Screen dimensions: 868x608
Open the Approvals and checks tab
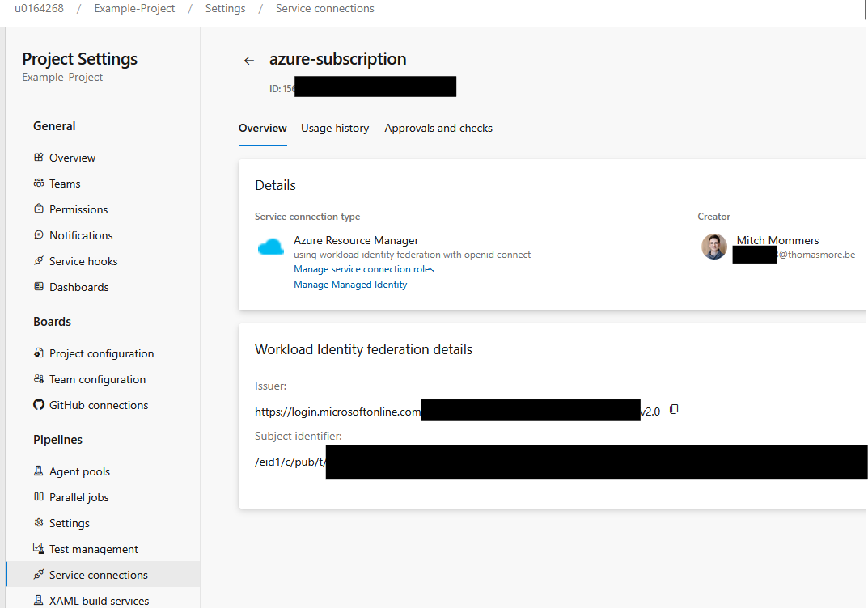[438, 129]
